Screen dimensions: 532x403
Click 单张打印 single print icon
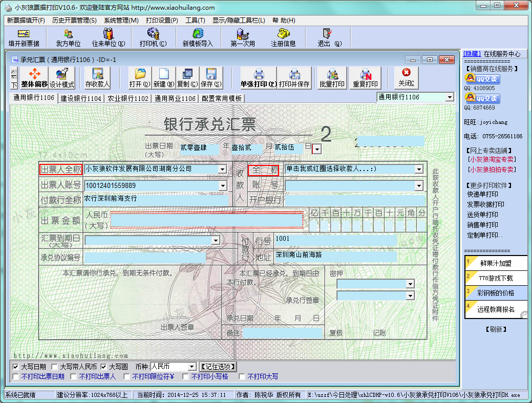tap(259, 78)
